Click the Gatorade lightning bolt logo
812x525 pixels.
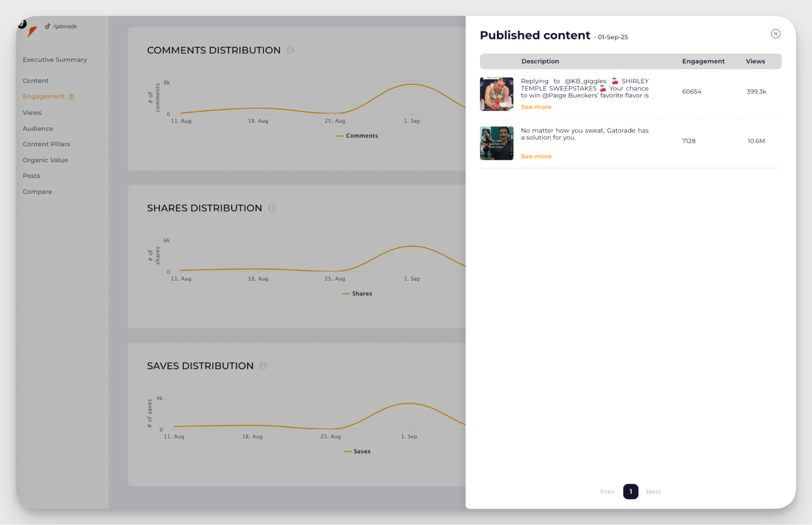click(32, 31)
